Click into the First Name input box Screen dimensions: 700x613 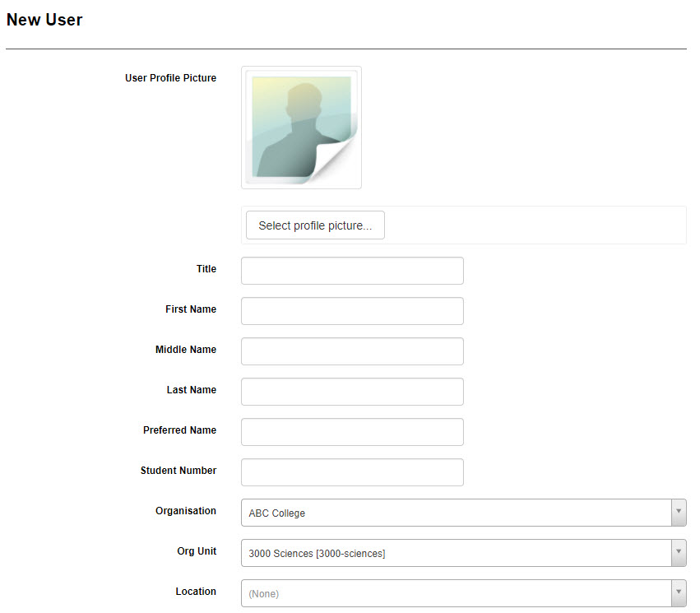point(352,311)
